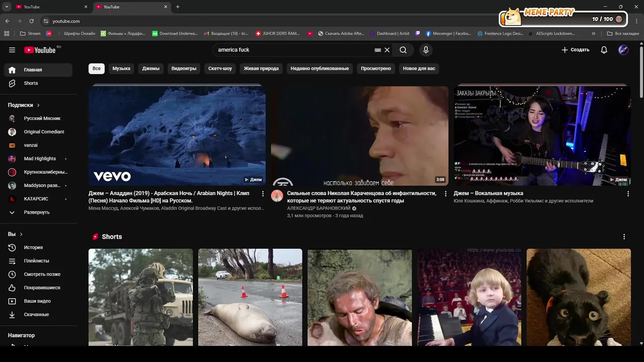Open the Stream bookmark folder
Image resolution: width=644 pixels, height=362 pixels.
pyautogui.click(x=30, y=34)
